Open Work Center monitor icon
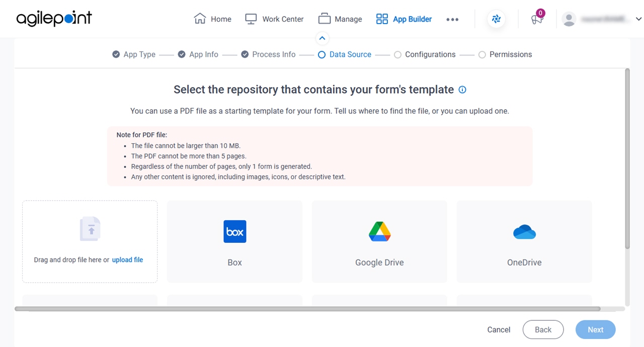 [251, 19]
